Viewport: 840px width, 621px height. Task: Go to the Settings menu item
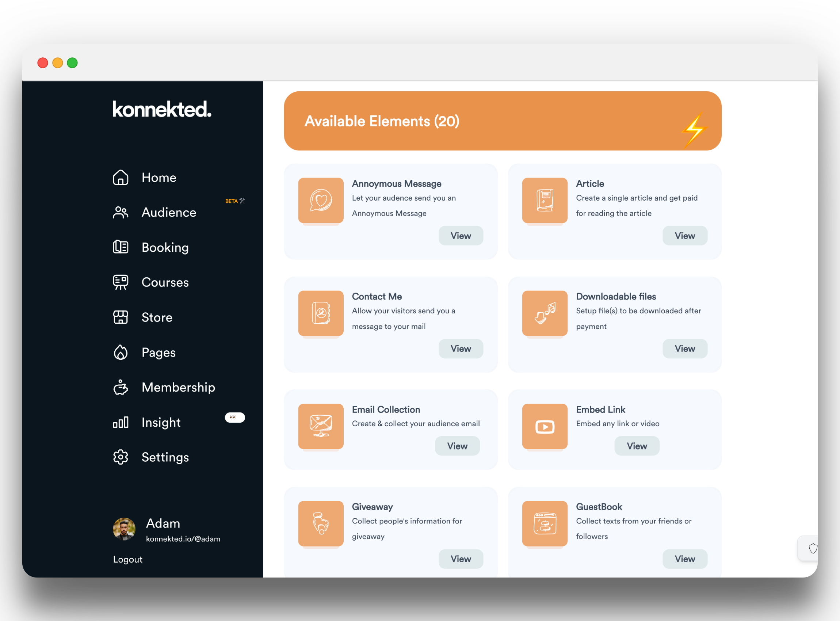pyautogui.click(x=165, y=457)
